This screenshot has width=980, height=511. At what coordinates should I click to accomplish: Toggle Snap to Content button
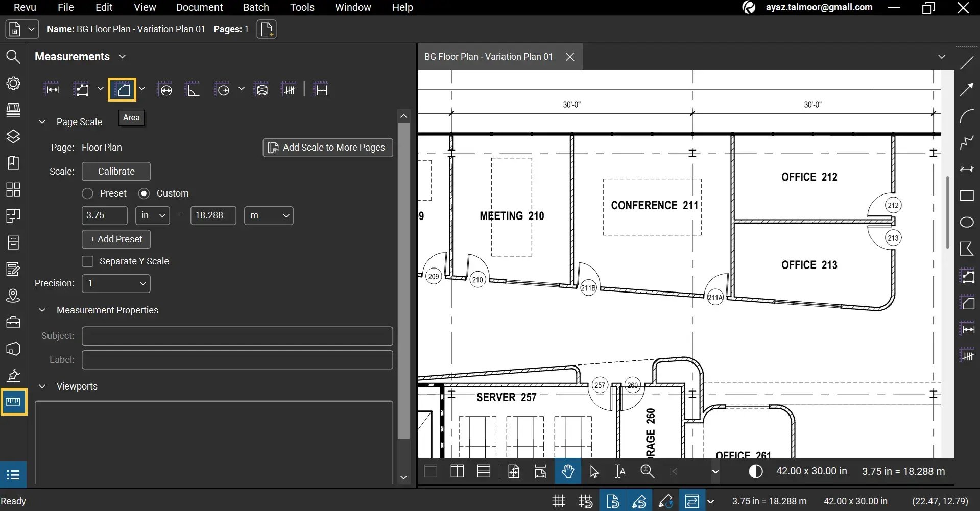[x=612, y=501]
